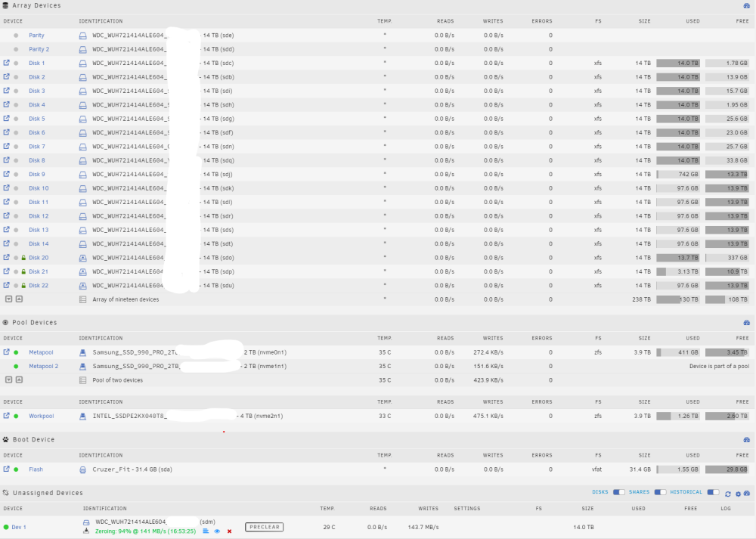756x539 pixels.
Task: Expand Array Devices view with up arrow
Action: pyautogui.click(x=20, y=299)
